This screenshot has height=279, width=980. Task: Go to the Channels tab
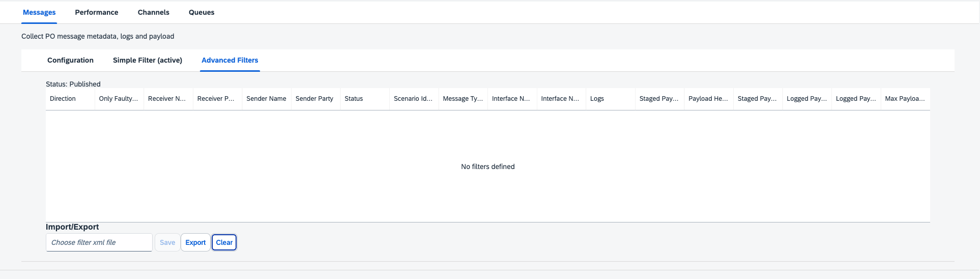153,12
